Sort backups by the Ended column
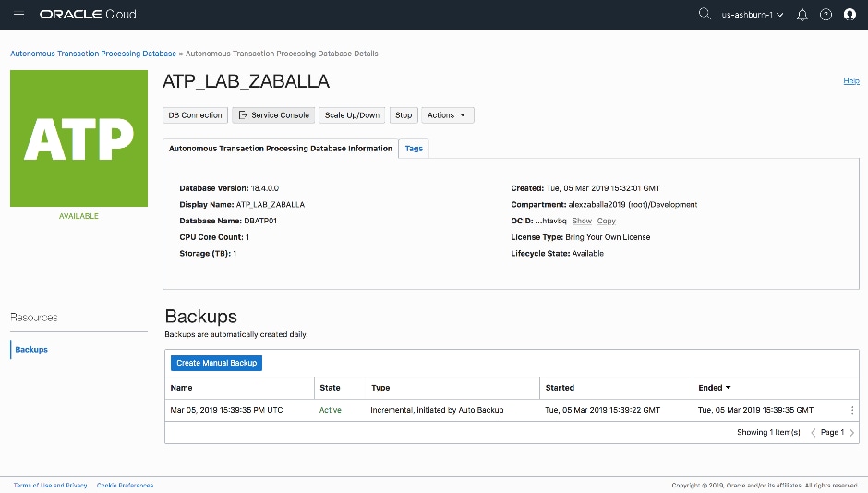868x493 pixels. click(x=715, y=388)
